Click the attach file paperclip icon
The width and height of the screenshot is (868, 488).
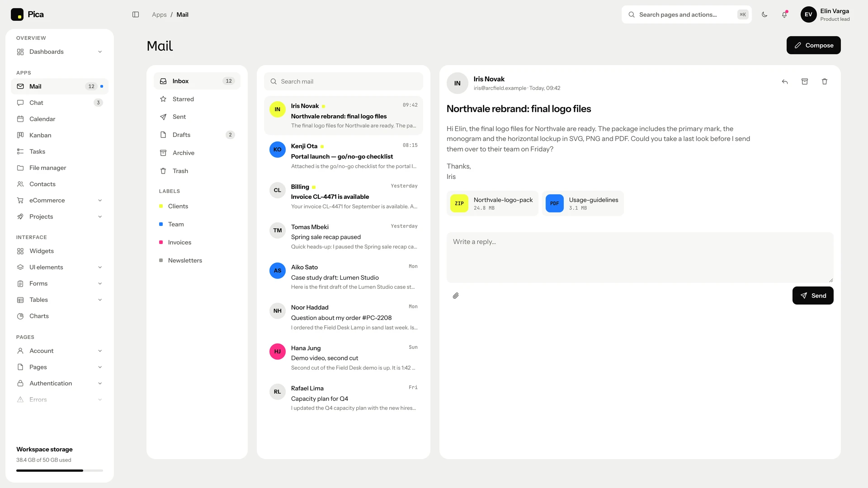click(x=456, y=296)
